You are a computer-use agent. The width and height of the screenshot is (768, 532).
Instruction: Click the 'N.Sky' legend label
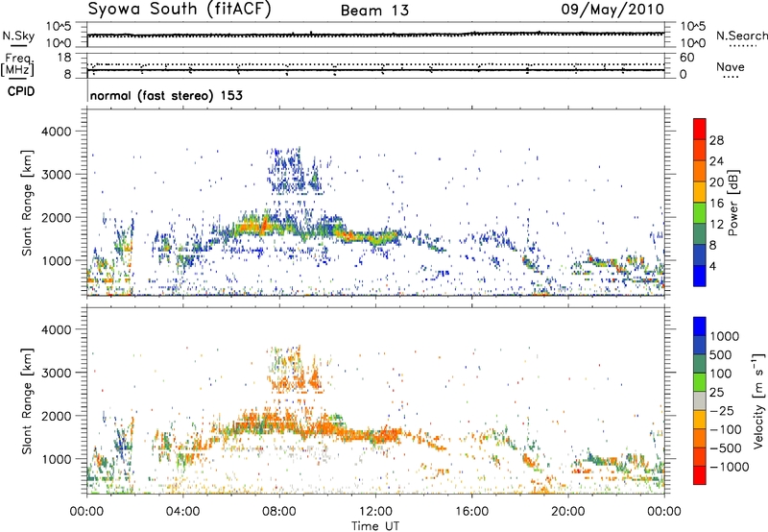coord(18,36)
